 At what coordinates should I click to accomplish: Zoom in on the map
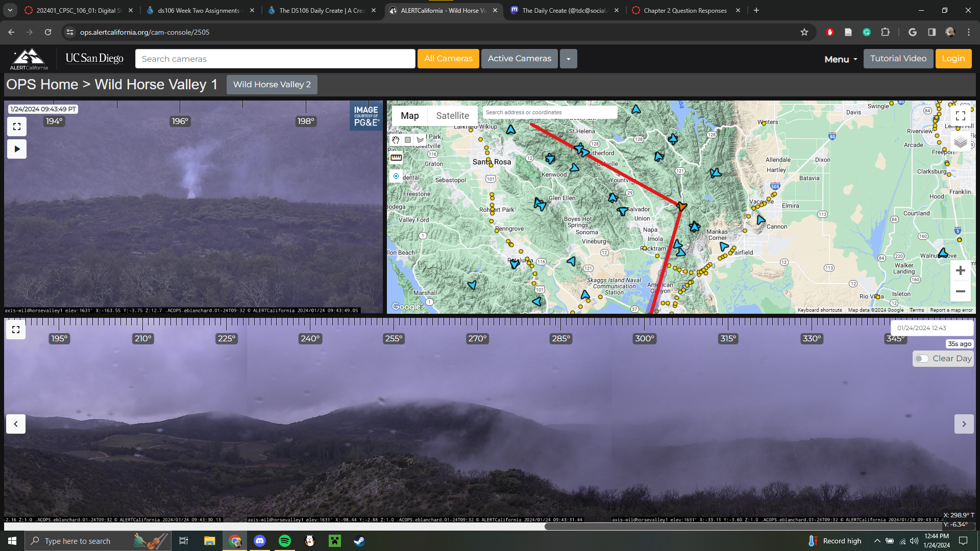960,270
